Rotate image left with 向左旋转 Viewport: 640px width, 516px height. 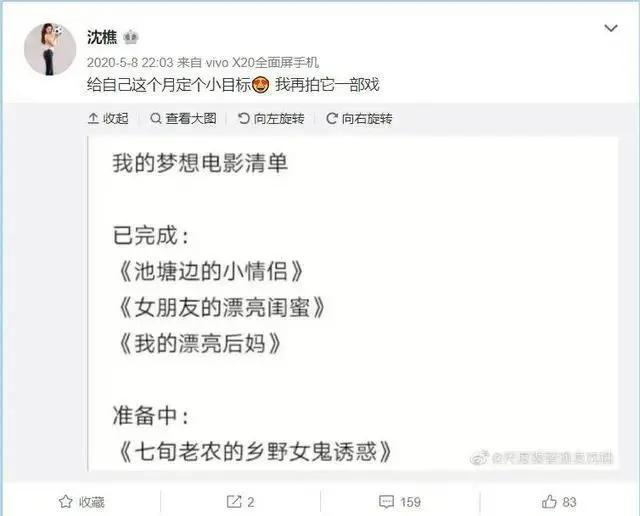271,118
